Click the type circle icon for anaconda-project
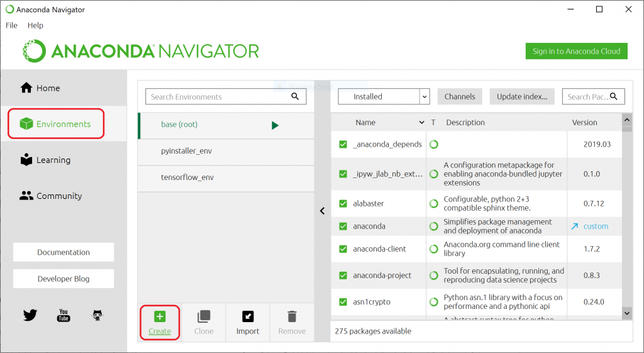The height and width of the screenshot is (353, 644). click(x=434, y=276)
